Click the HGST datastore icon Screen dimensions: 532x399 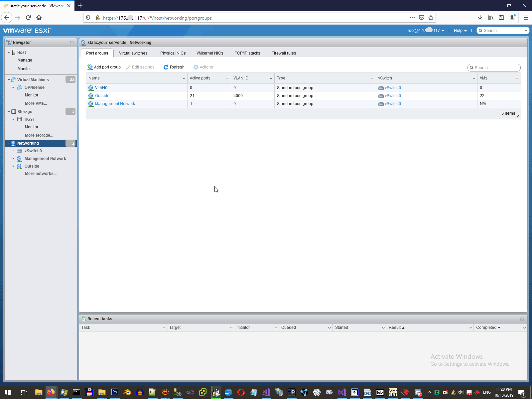[x=20, y=119]
